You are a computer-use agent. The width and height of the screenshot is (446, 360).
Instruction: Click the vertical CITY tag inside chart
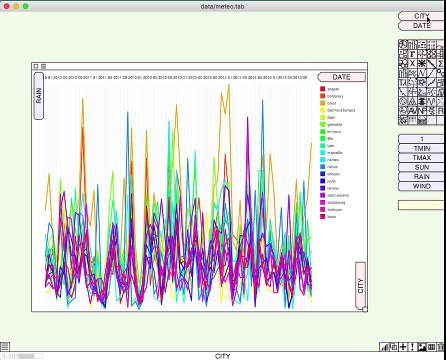(x=361, y=286)
